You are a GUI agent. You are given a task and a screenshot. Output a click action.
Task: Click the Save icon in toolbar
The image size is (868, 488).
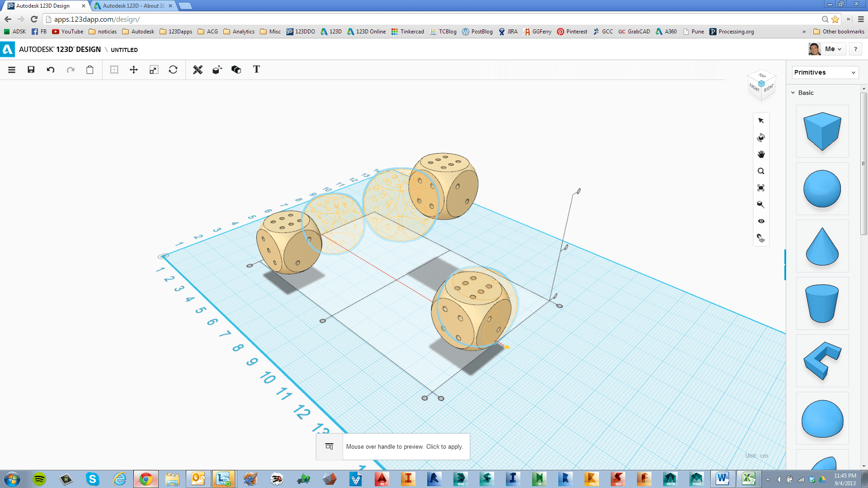tap(31, 70)
